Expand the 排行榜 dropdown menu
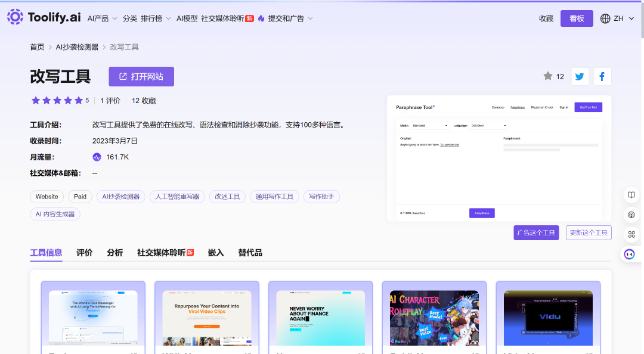Screen dimensions: 644x354 point(156,18)
